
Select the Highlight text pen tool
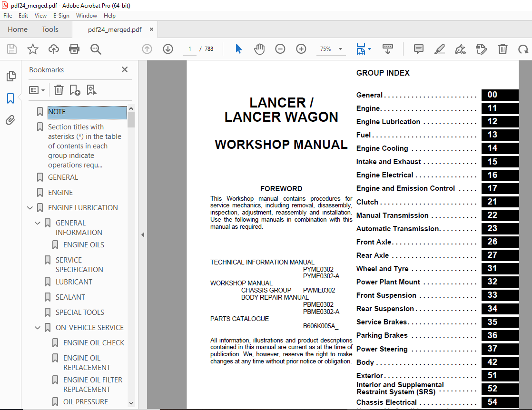click(440, 49)
